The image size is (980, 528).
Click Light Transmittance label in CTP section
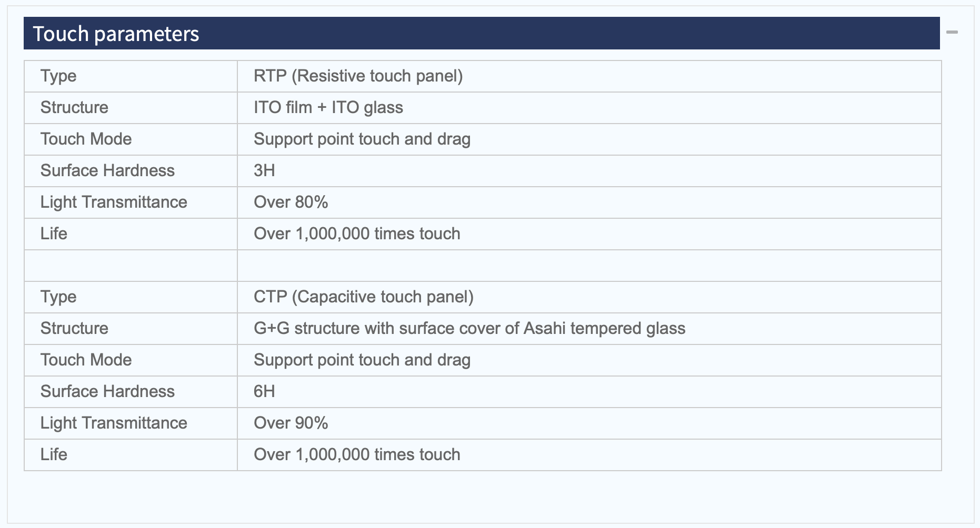(114, 423)
